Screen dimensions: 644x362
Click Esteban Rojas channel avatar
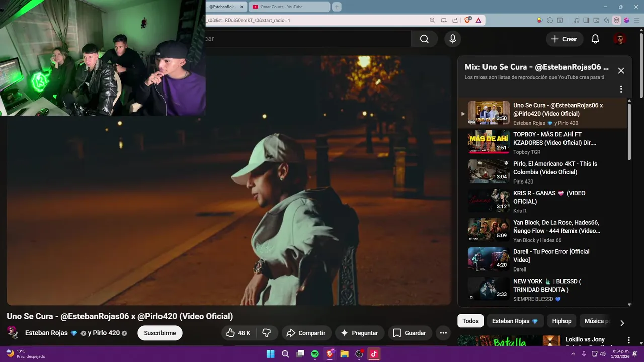13,332
